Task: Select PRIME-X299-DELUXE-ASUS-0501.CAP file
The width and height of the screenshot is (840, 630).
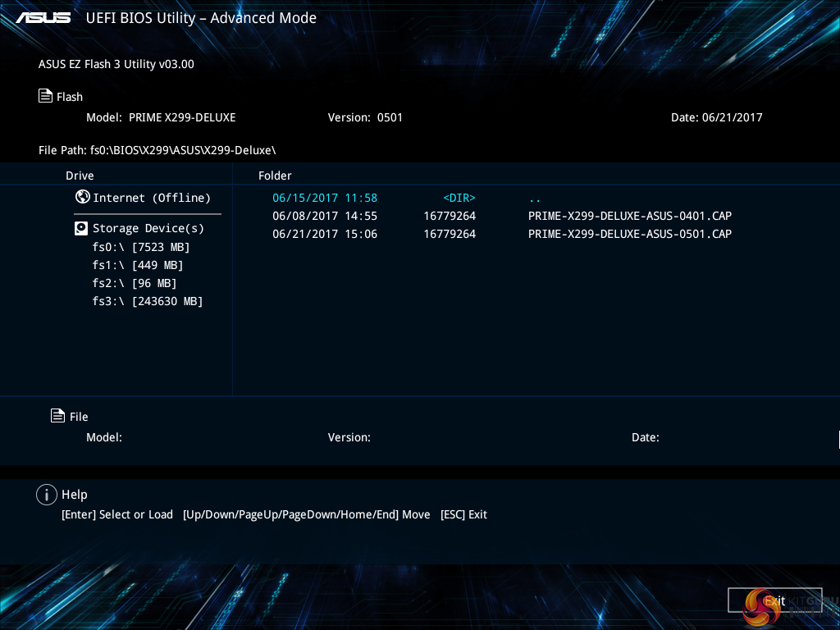Action: (629, 234)
